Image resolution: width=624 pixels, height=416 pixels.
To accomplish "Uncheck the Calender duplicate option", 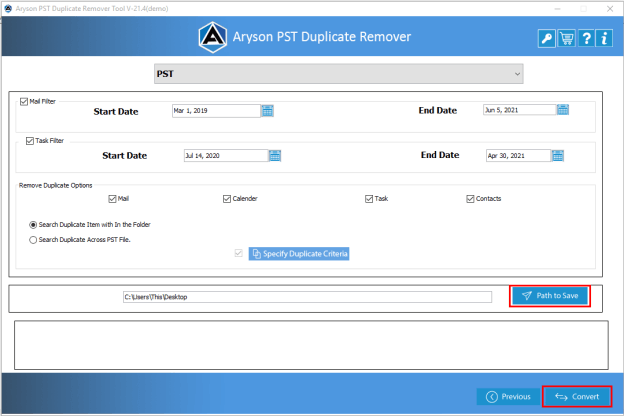I will point(227,199).
